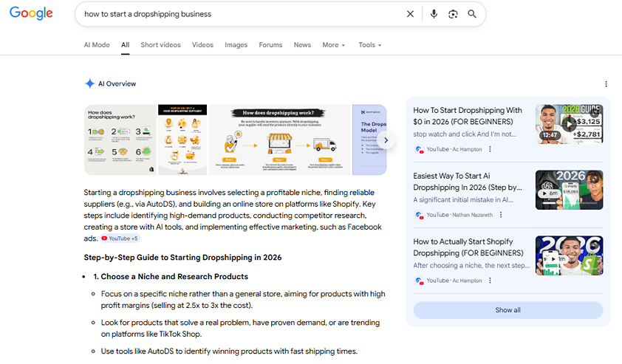Open the Videos tab
The height and width of the screenshot is (364, 622).
(x=202, y=45)
